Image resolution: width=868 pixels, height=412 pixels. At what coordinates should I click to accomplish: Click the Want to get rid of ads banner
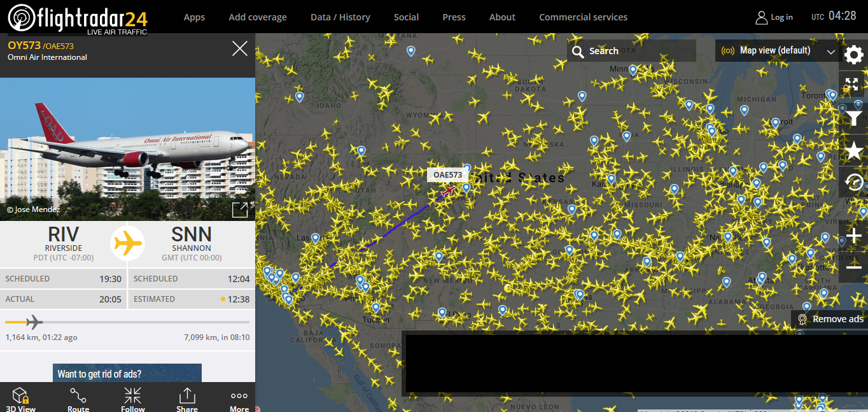coord(127,373)
